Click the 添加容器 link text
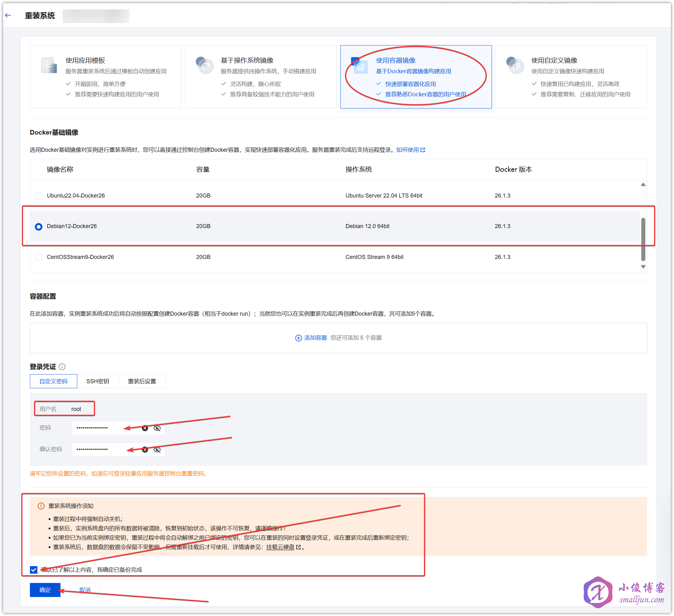674x616 pixels. pos(315,337)
